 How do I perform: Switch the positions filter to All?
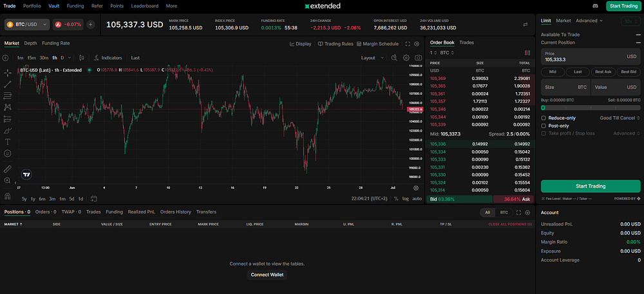[488, 213]
